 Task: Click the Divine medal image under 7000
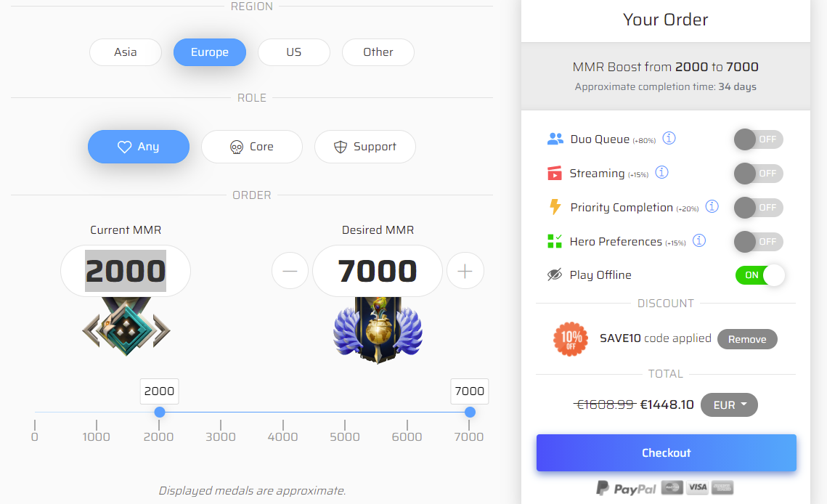point(378,330)
